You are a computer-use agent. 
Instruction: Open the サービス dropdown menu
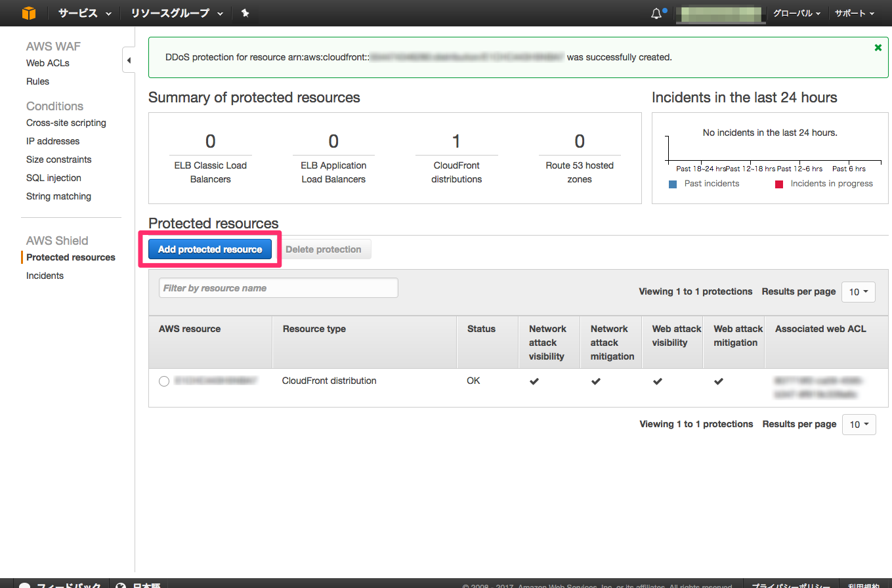pyautogui.click(x=85, y=13)
